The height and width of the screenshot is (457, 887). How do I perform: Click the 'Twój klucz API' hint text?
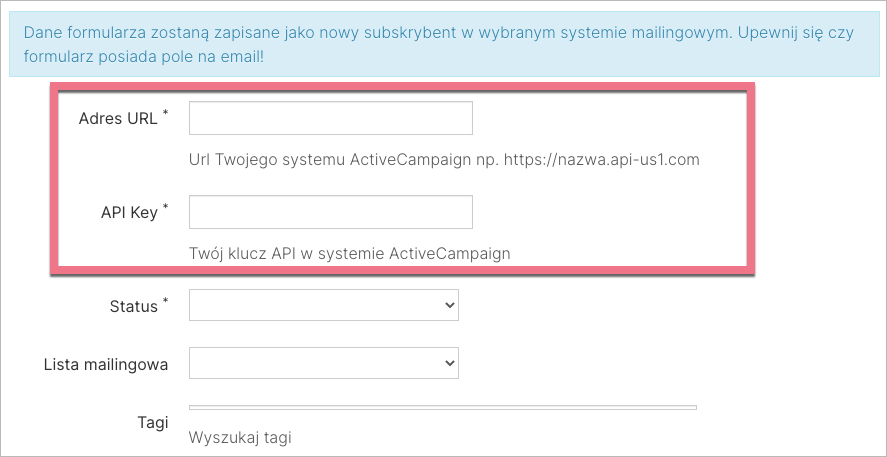(349, 253)
